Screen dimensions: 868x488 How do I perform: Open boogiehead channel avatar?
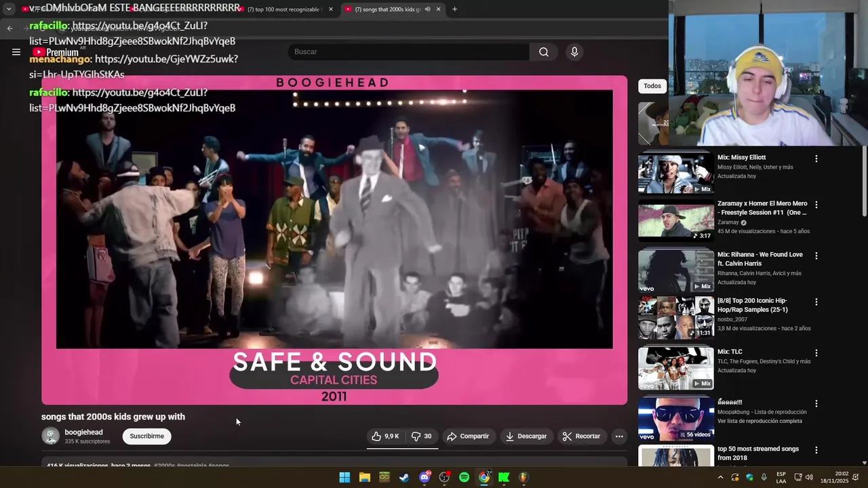point(51,436)
